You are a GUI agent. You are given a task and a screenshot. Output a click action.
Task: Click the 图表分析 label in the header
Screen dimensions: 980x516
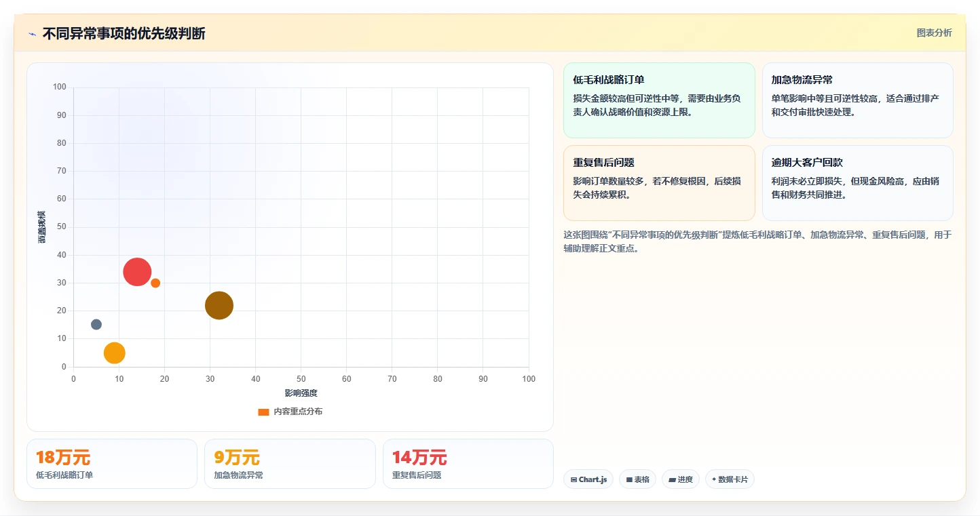click(934, 33)
